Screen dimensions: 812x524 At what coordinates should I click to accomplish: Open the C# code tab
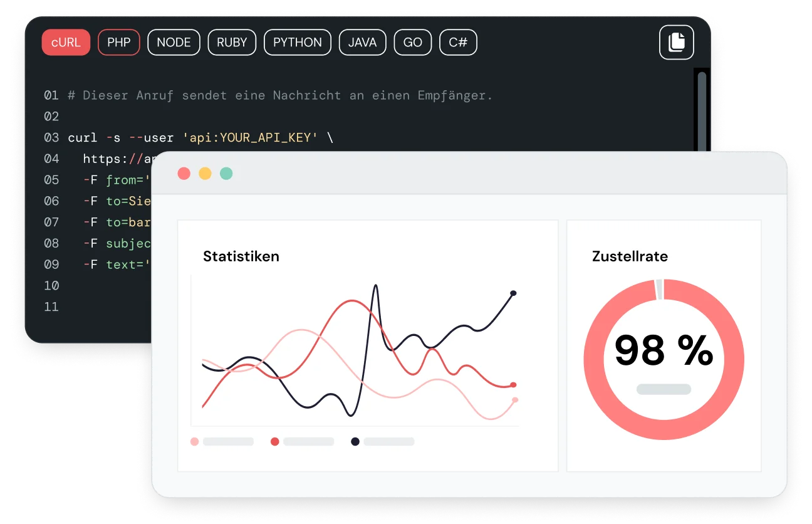458,43
